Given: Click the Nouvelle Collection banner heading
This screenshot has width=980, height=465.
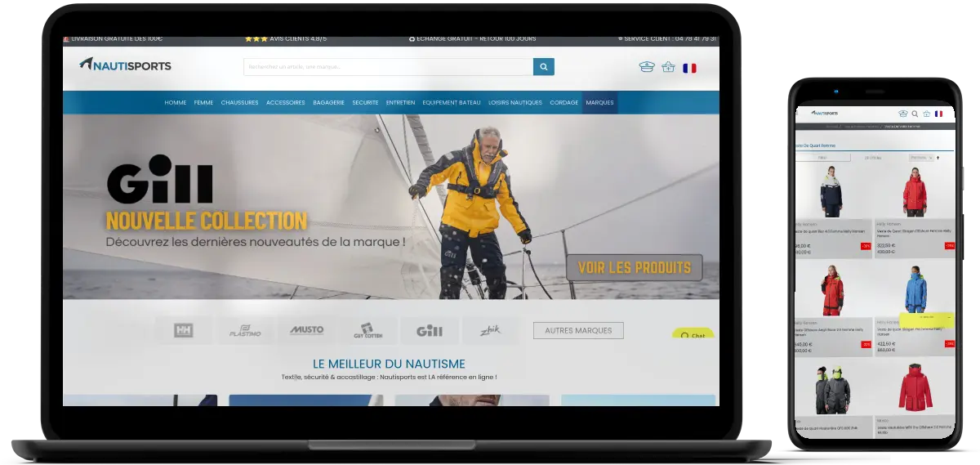Looking at the screenshot, I should pyautogui.click(x=207, y=221).
